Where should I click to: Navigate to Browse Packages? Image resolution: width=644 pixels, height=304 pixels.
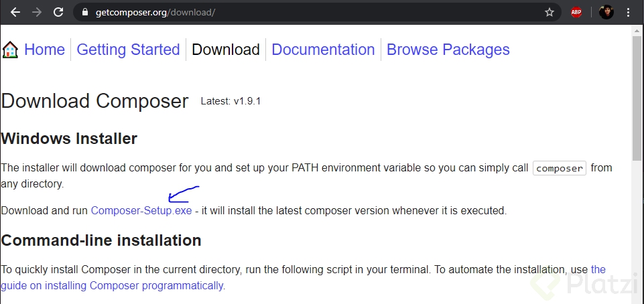coord(448,50)
